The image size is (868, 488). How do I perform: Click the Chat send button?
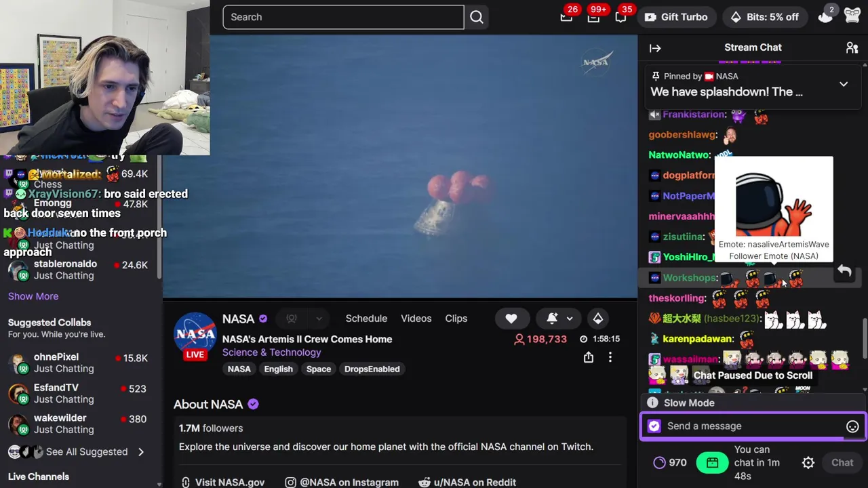(x=842, y=463)
